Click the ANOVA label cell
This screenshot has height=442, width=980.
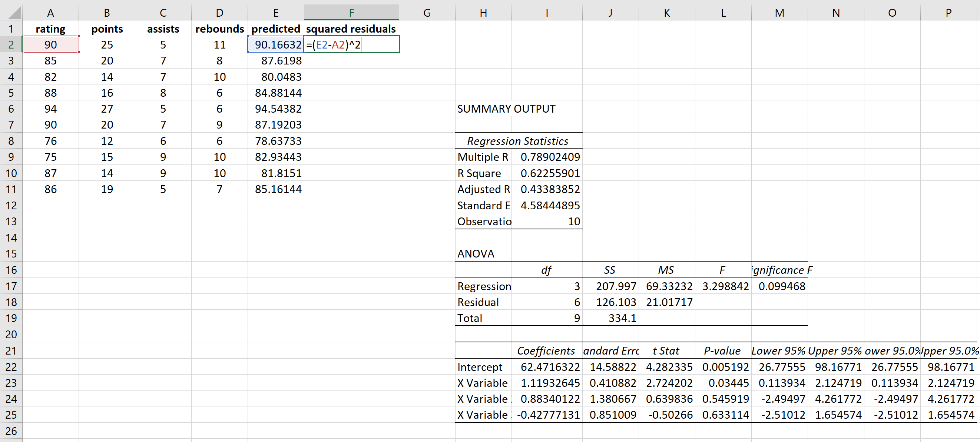pyautogui.click(x=476, y=253)
